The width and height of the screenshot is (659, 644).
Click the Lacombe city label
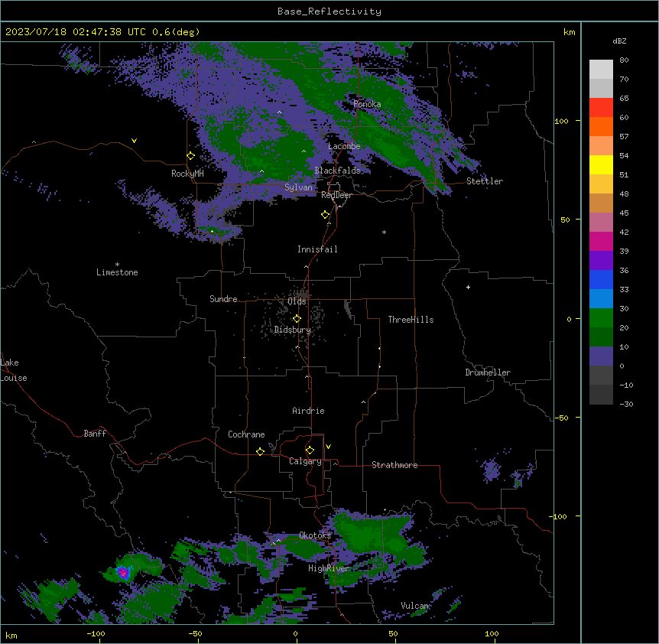click(x=344, y=146)
